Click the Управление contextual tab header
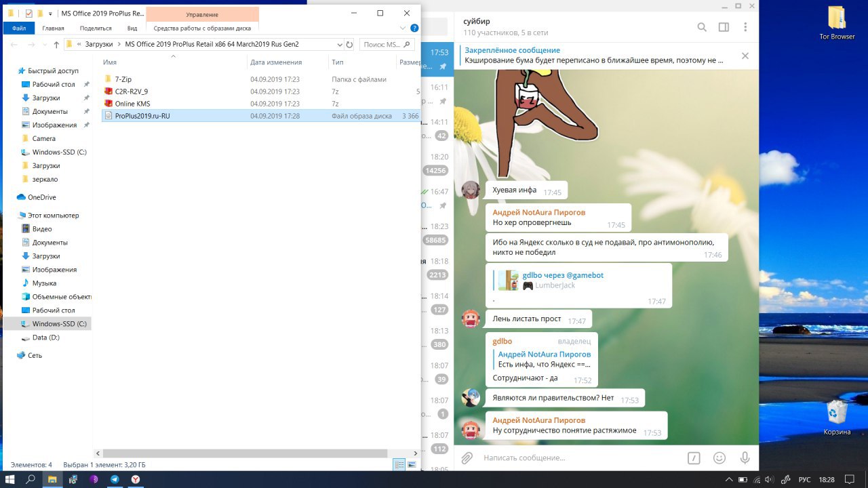868x488 pixels. 202,14
